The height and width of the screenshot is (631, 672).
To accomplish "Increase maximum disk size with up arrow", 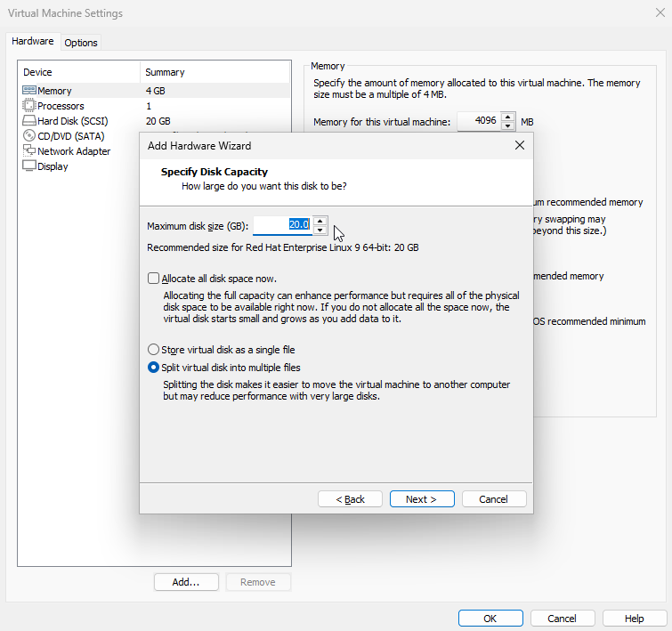I will coord(321,221).
